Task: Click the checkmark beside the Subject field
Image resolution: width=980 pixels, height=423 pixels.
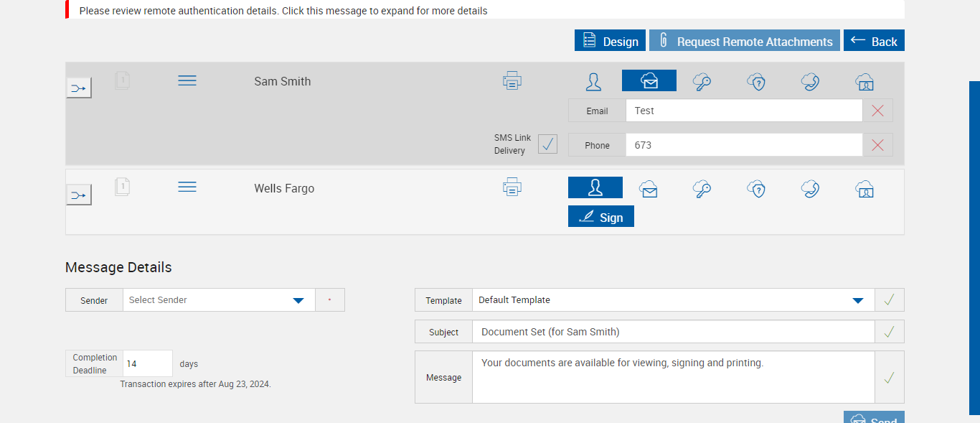Action: click(889, 332)
